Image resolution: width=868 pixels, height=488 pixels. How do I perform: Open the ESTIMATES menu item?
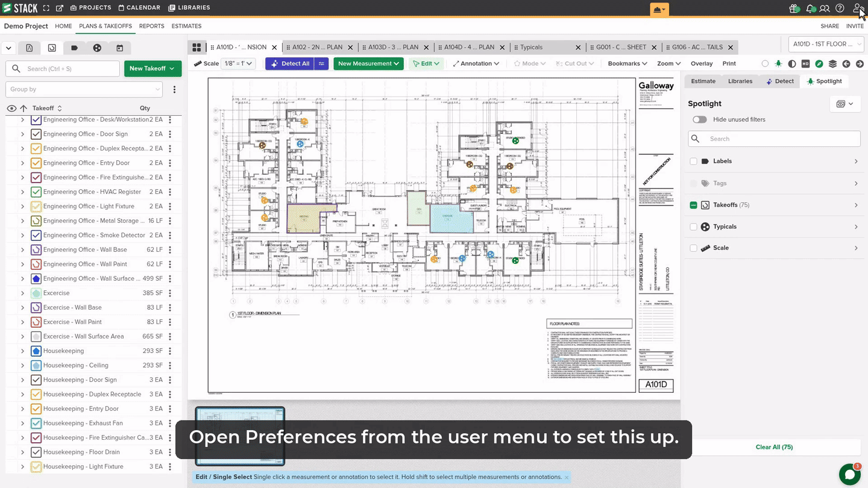coord(186,26)
